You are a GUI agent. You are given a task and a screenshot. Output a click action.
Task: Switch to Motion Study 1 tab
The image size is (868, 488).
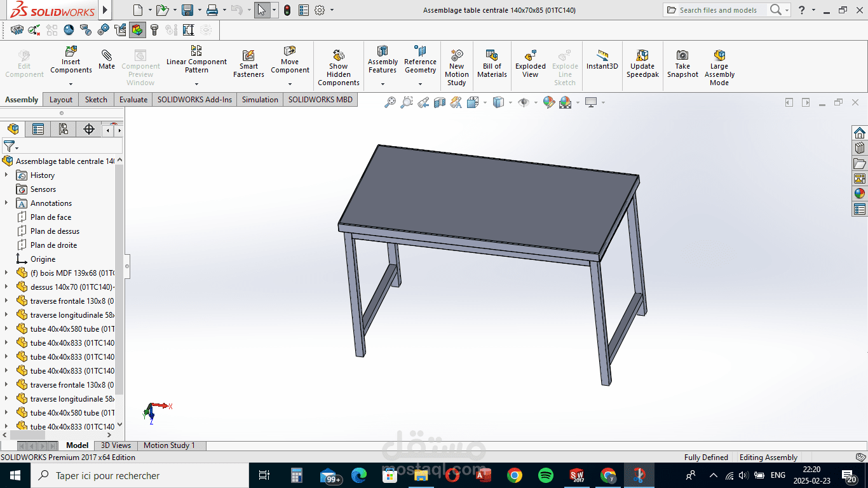(x=169, y=445)
